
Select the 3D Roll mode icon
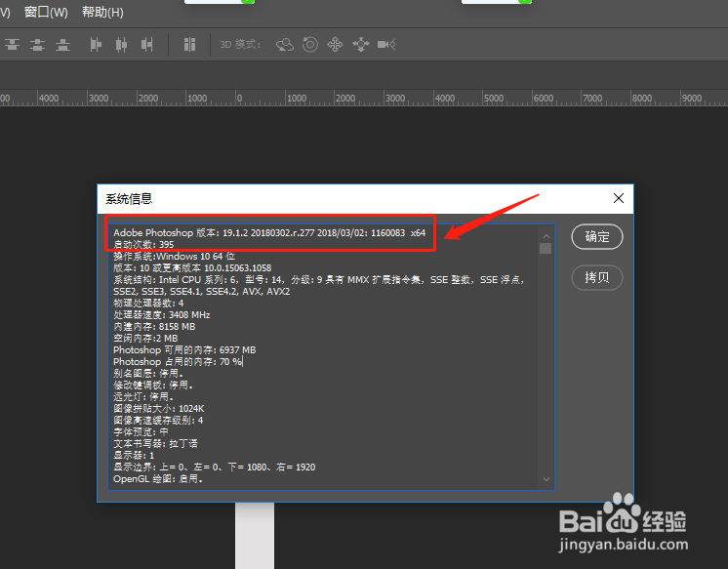point(310,45)
